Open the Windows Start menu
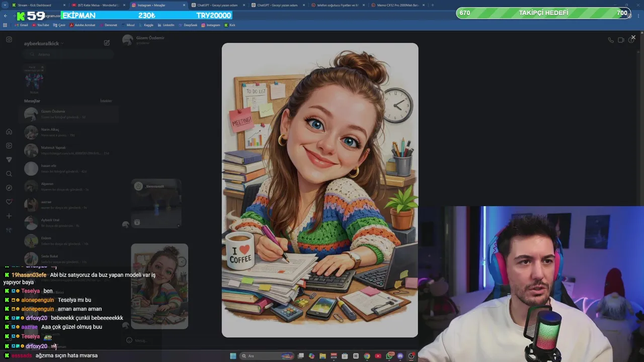The width and height of the screenshot is (644, 362). tap(233, 356)
